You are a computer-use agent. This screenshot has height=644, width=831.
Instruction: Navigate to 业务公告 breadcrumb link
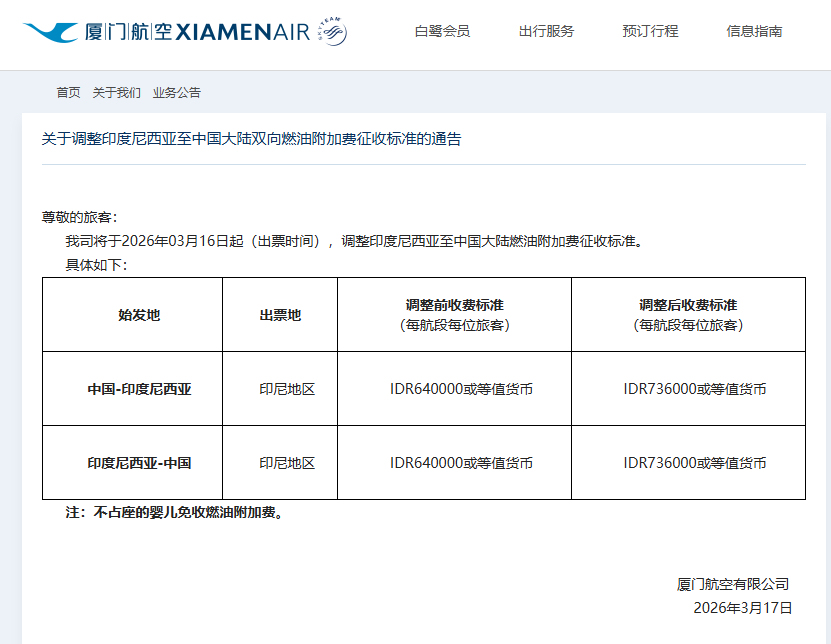click(176, 92)
